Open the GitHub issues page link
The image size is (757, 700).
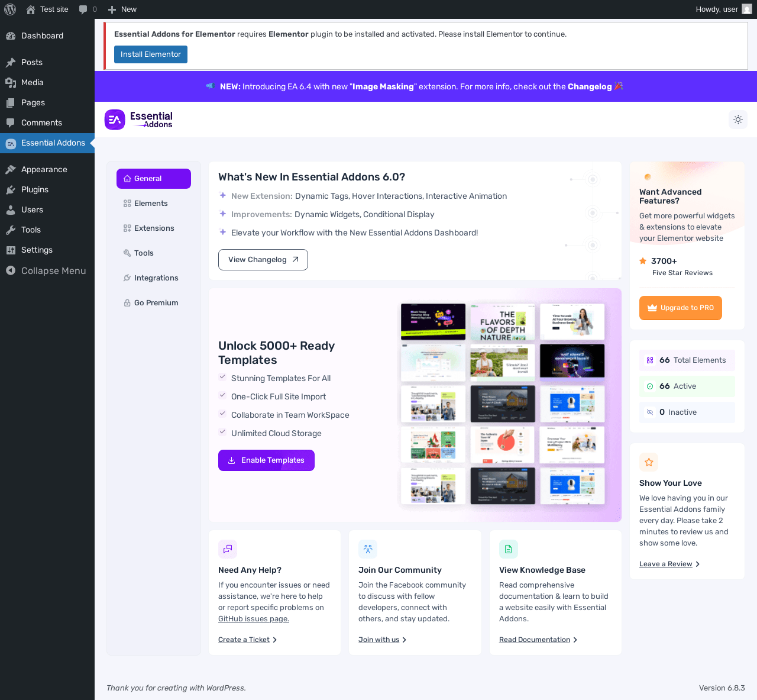pos(254,619)
